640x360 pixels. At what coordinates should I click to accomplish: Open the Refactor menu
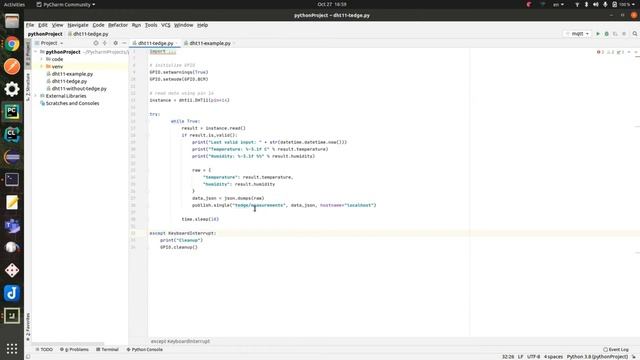(x=118, y=25)
